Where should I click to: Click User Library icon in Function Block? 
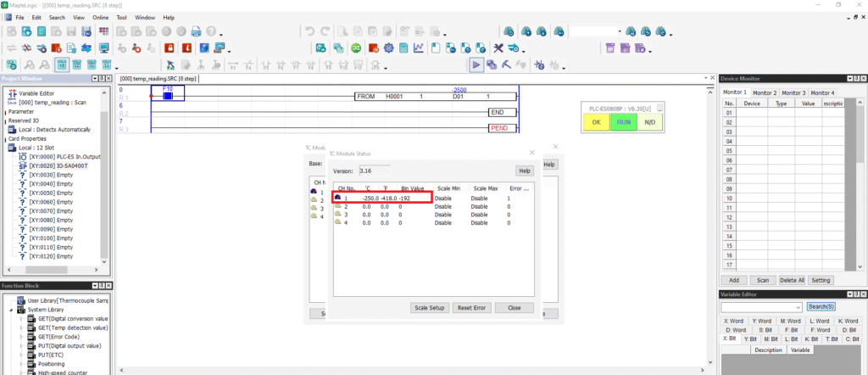(x=21, y=300)
